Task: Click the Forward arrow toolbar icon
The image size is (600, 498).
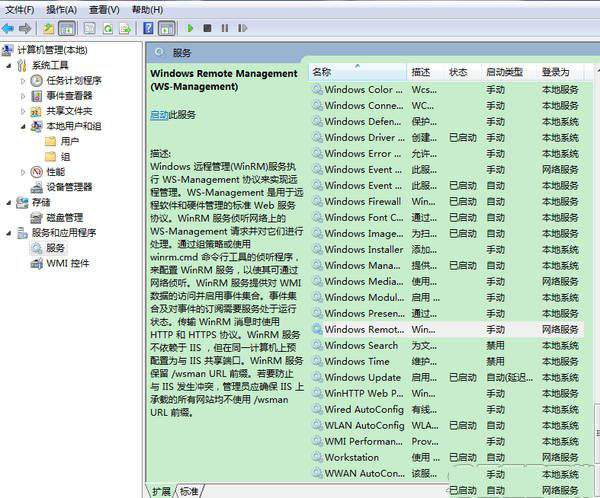Action: click(25, 28)
